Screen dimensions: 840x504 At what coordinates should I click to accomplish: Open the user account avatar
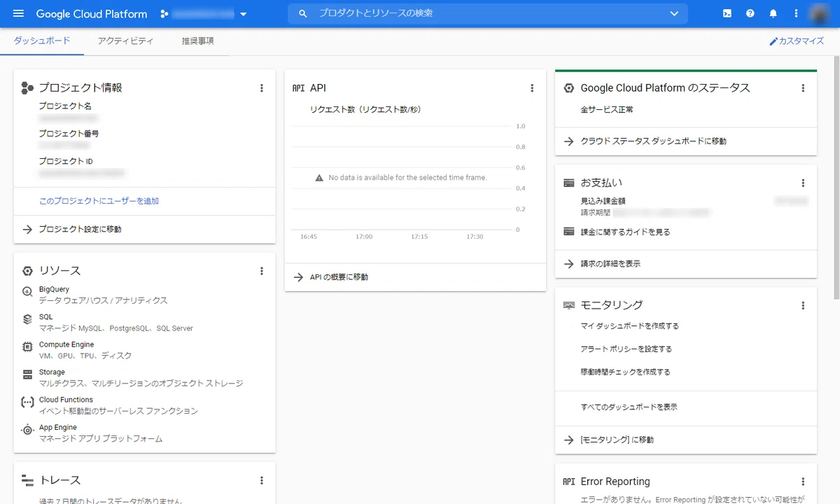click(819, 13)
